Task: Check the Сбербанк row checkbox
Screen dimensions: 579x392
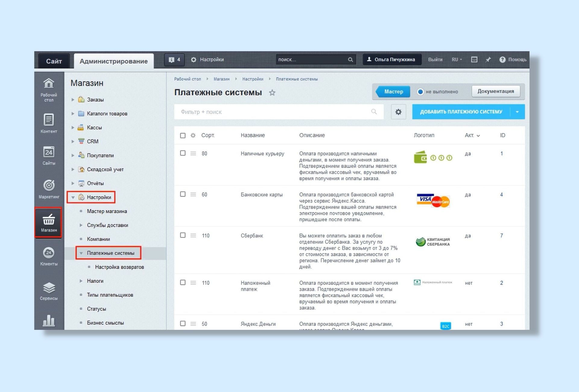Action: pos(183,235)
